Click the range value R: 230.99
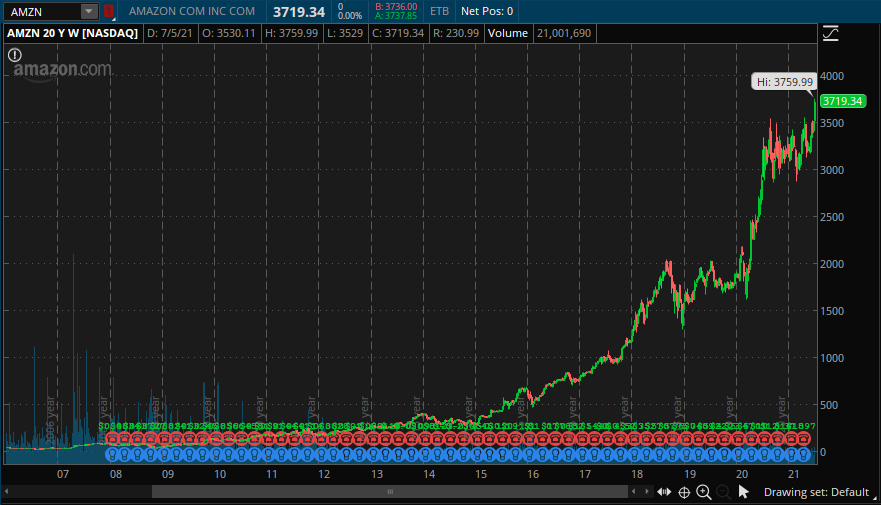This screenshot has height=505, width=881. point(456,33)
